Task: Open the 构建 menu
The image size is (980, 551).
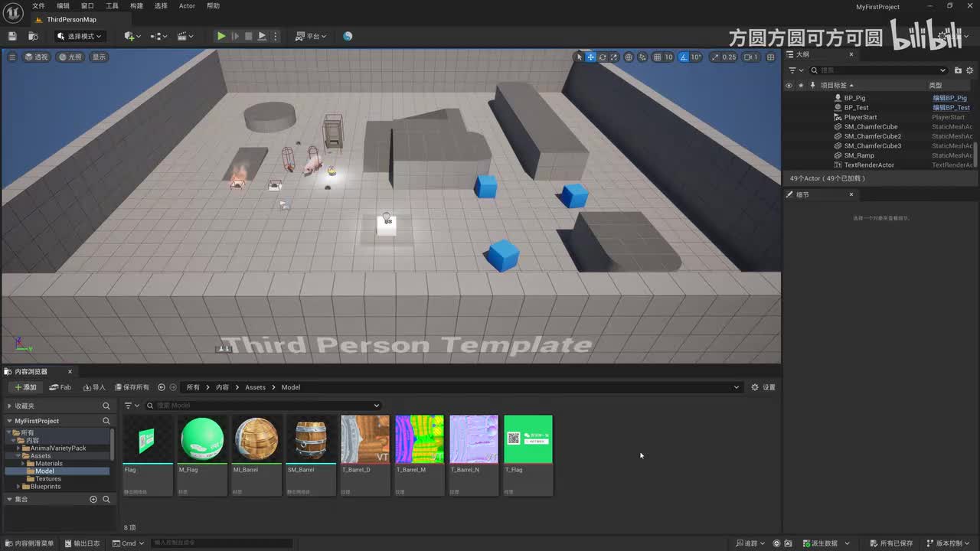Action: click(136, 6)
